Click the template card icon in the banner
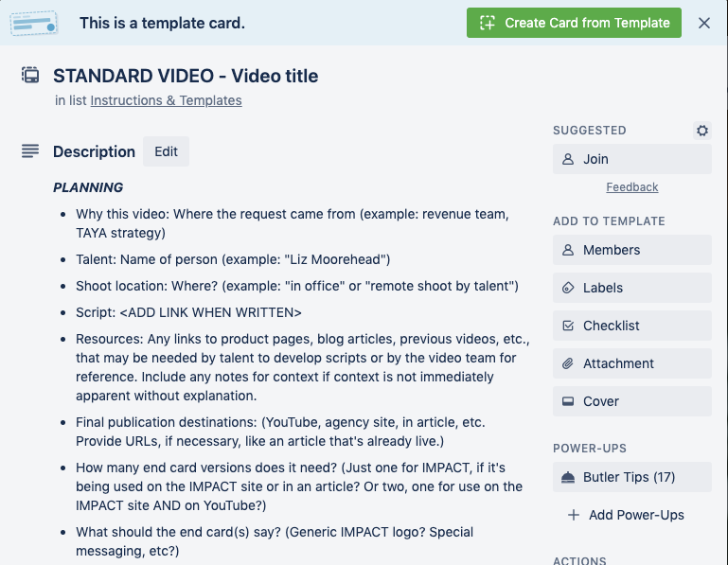The height and width of the screenshot is (565, 728). 34,23
